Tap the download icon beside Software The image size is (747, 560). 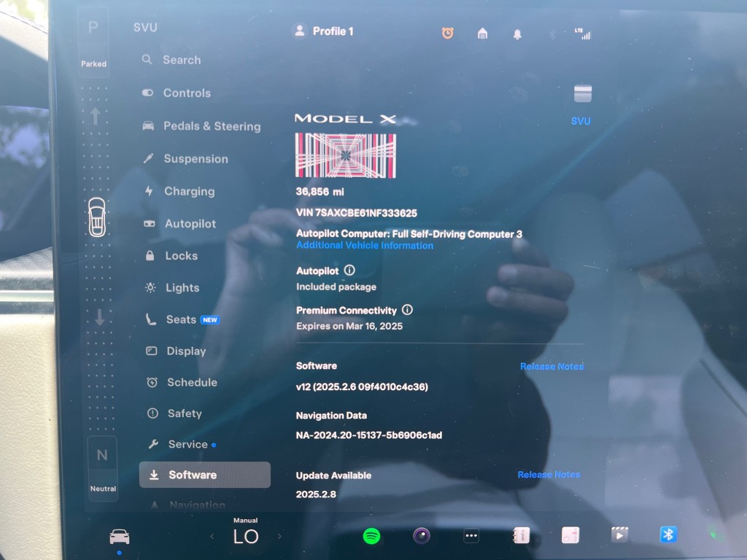(154, 475)
